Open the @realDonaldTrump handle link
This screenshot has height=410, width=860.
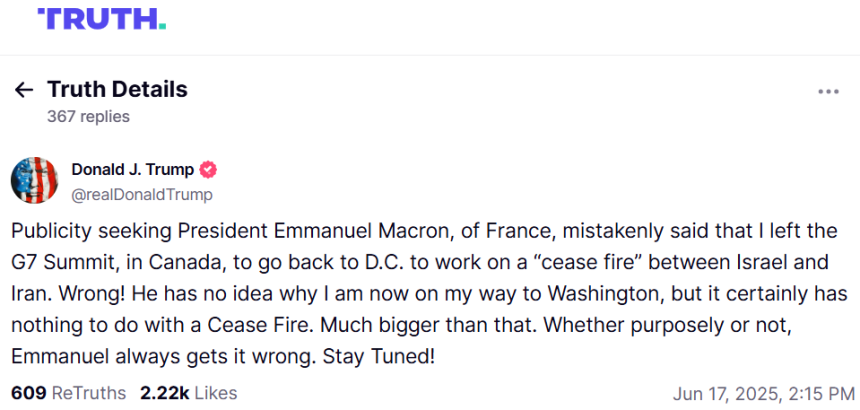click(142, 195)
